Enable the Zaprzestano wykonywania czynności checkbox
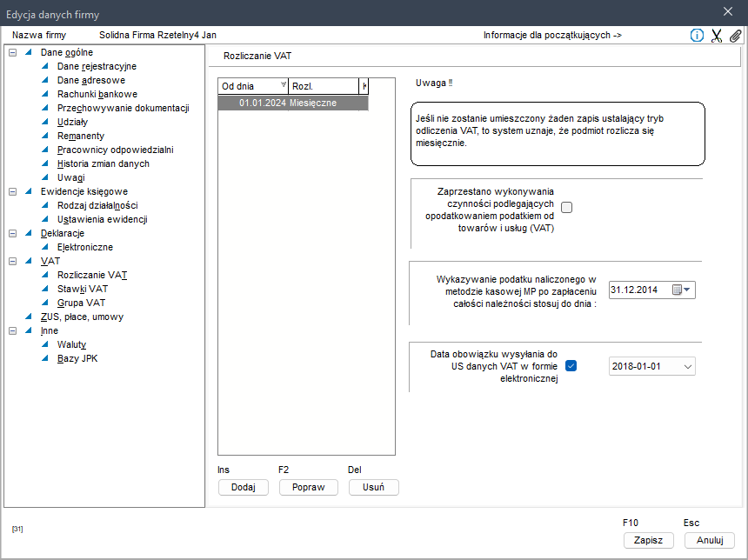748x560 pixels. (567, 207)
